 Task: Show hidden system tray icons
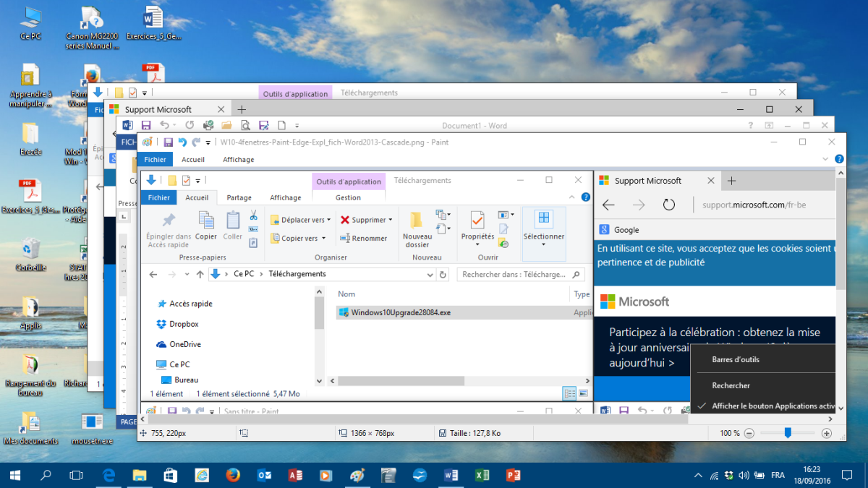pyautogui.click(x=698, y=475)
